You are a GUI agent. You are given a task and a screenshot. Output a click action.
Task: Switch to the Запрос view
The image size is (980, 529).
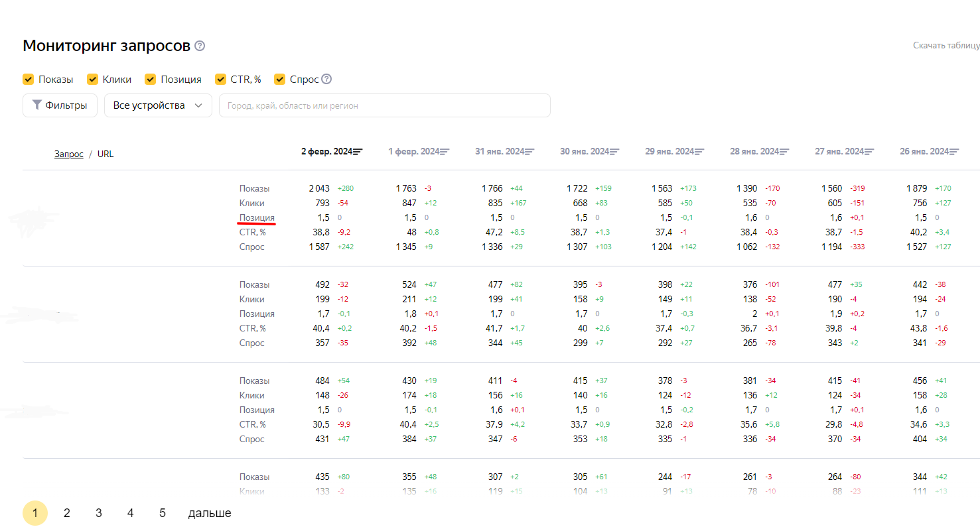pos(69,154)
